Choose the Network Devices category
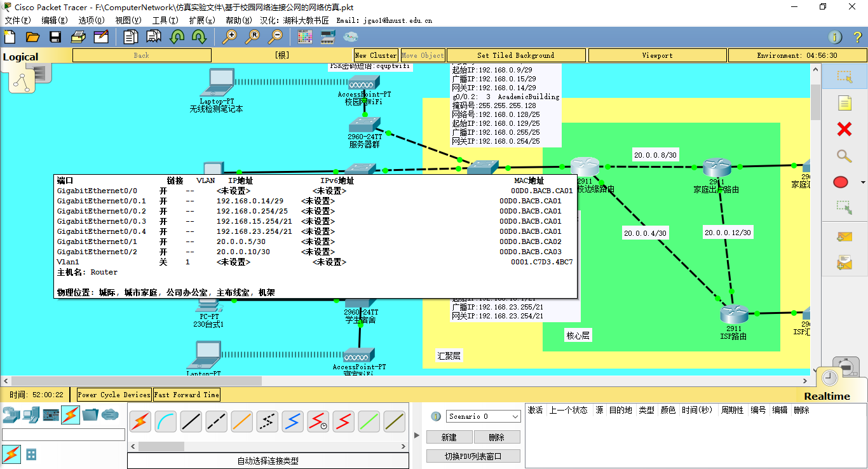The image size is (868, 469). pyautogui.click(x=10, y=415)
